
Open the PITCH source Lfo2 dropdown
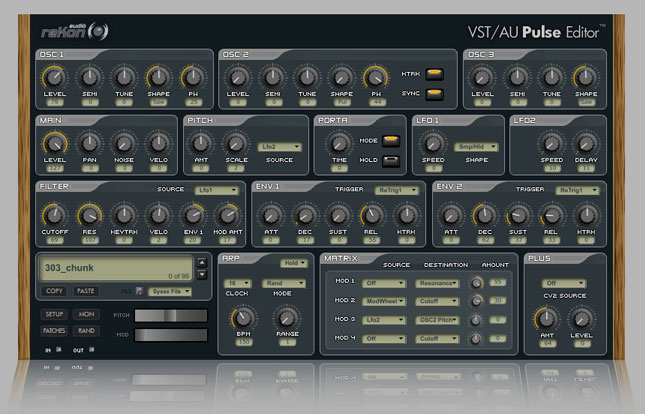tap(280, 147)
